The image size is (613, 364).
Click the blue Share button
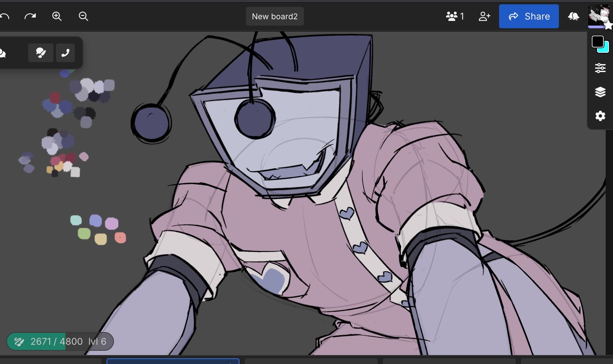(x=529, y=16)
